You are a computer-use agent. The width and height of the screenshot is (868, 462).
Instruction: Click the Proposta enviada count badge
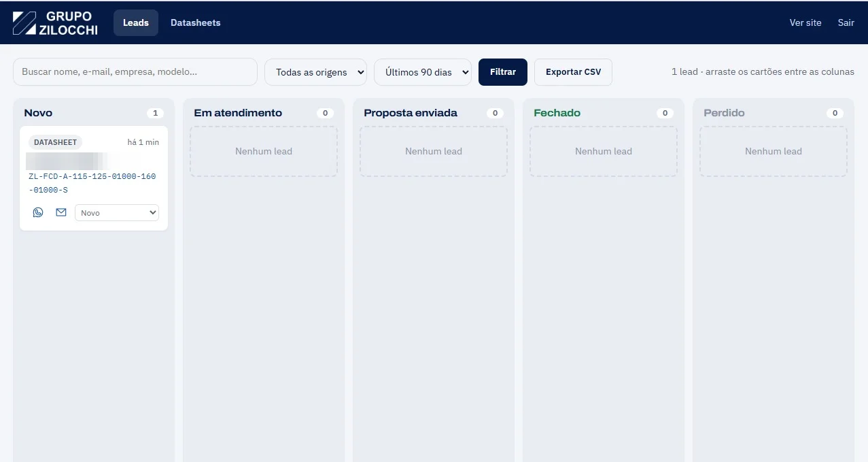coord(495,114)
